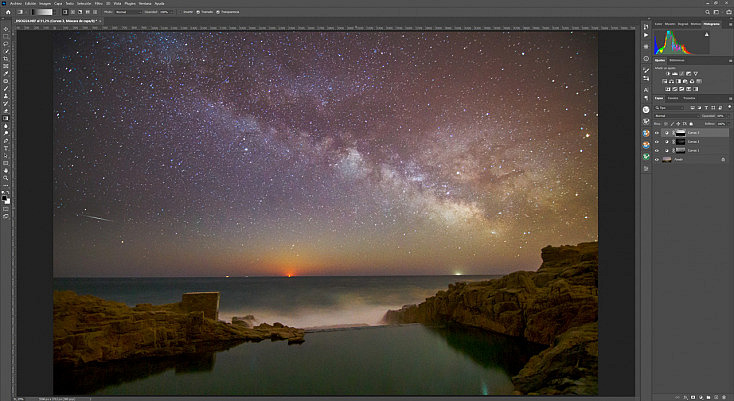Click the gradient preview swatch
Viewport: 734px width, 401px height.
coord(42,12)
